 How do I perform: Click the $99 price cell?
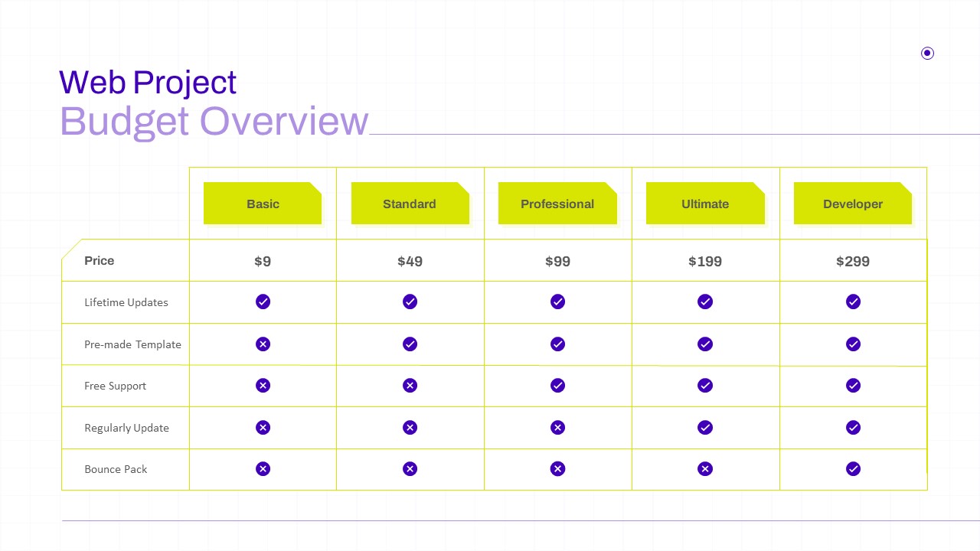click(557, 261)
